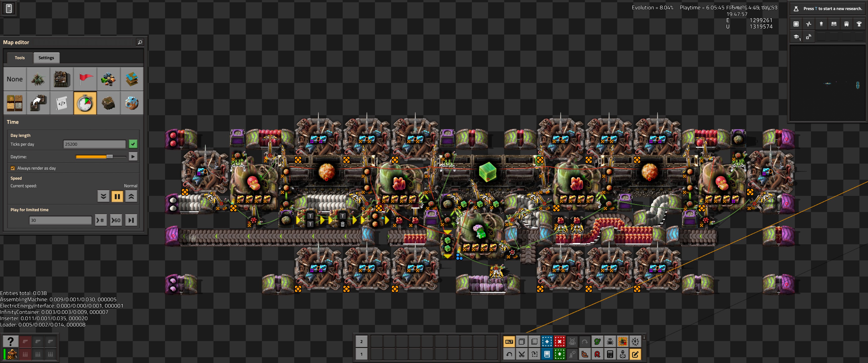This screenshot has height=363, width=868.
Task: Select the scripting code scroll tool
Action: click(62, 103)
